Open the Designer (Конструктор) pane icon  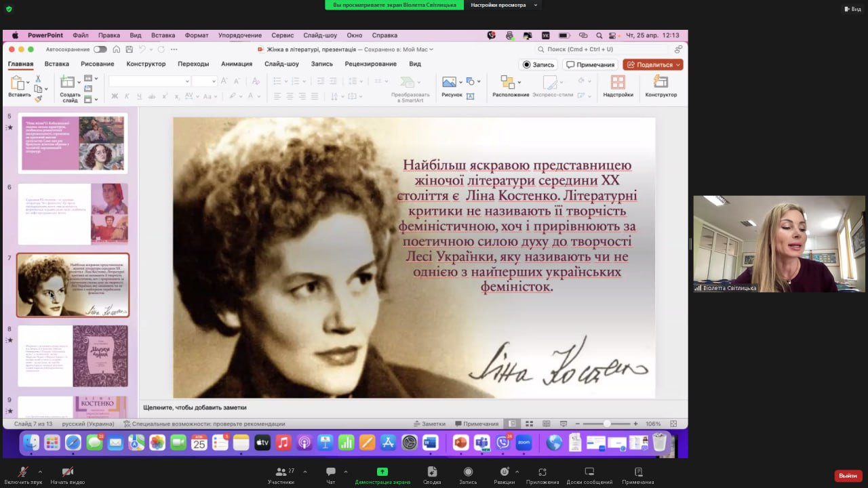[x=660, y=82]
